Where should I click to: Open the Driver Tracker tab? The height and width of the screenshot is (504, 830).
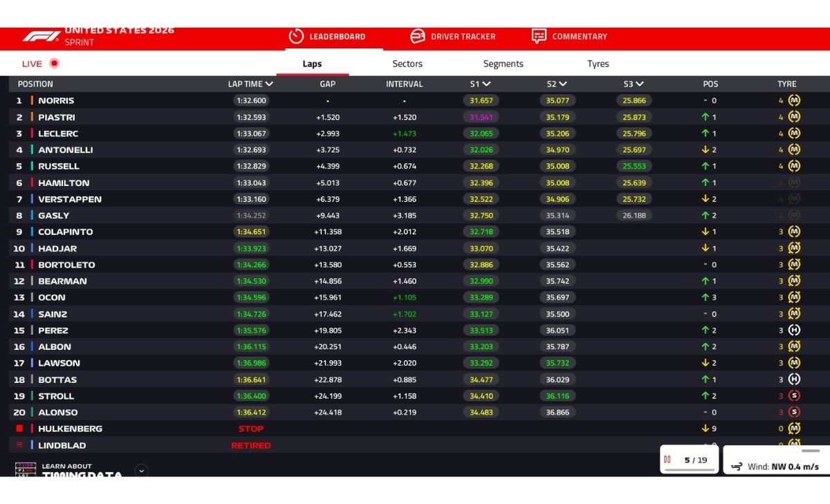tap(453, 37)
